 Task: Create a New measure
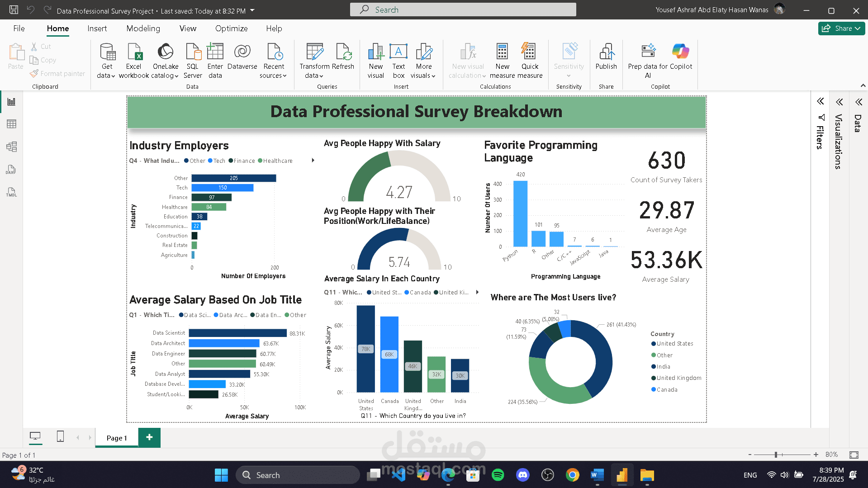coord(502,61)
